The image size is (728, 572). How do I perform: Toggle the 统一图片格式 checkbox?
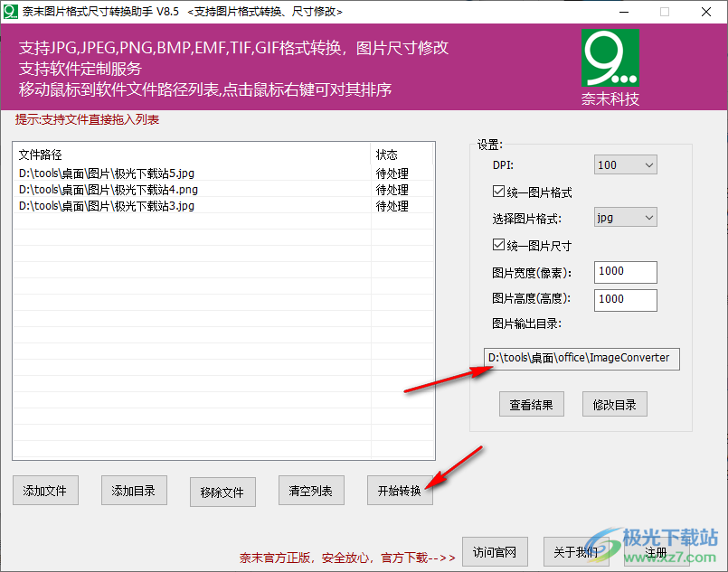(498, 192)
